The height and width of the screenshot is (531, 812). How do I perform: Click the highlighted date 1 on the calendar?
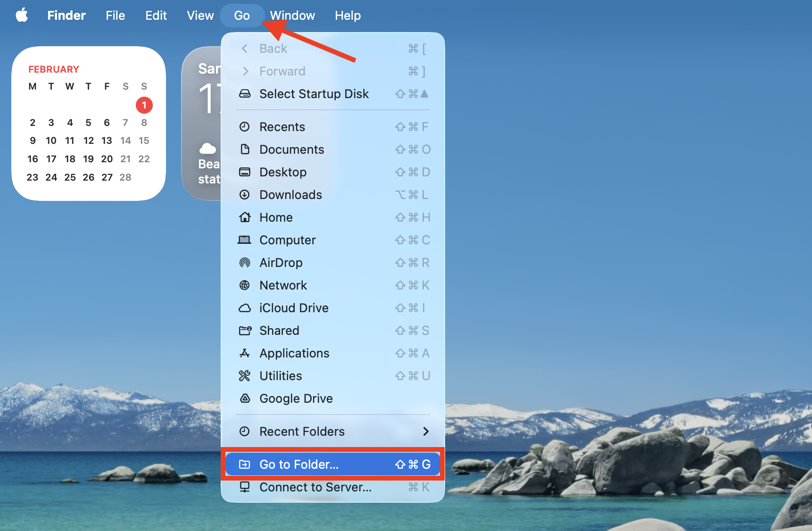coord(144,105)
